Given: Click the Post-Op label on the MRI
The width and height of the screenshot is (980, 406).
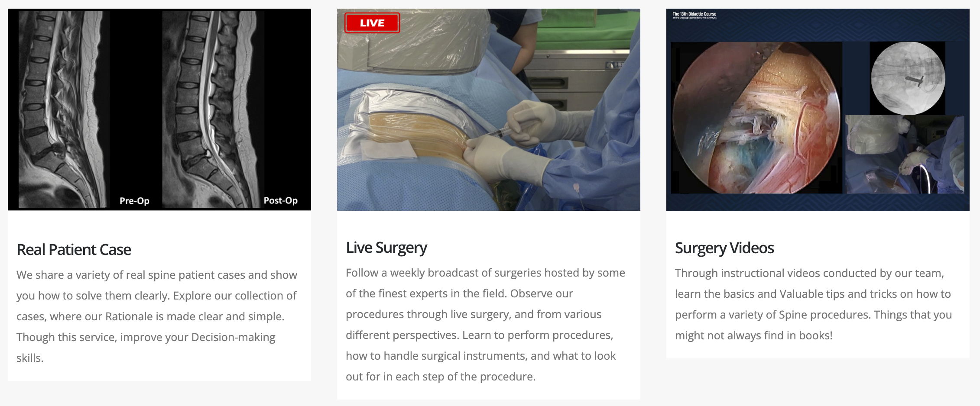Looking at the screenshot, I should 280,200.
